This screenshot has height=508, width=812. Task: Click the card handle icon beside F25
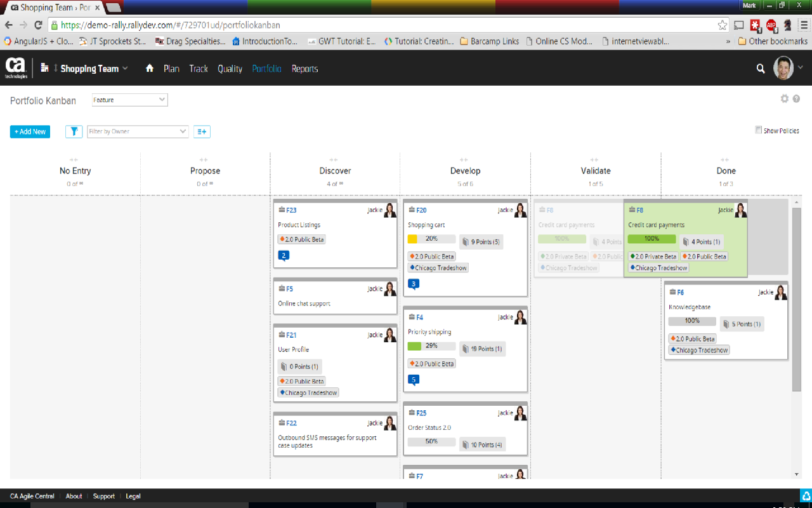pyautogui.click(x=412, y=413)
